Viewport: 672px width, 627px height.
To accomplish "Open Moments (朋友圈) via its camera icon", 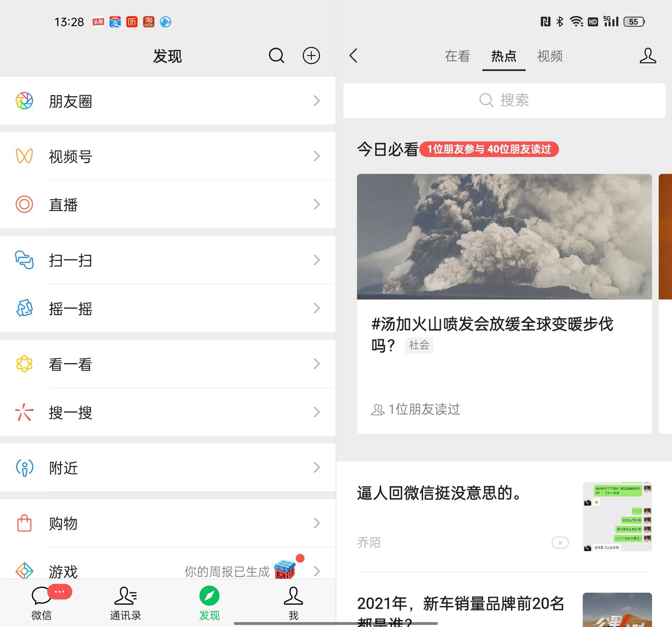I will tap(24, 101).
